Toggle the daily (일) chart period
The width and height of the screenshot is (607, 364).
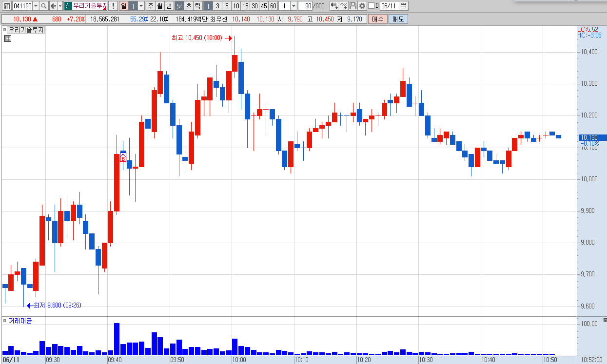(123, 6)
